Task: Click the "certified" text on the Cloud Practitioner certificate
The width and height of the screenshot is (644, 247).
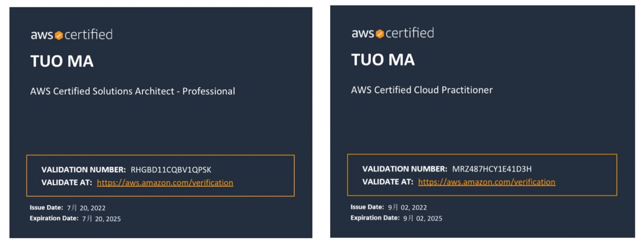Action: tap(410, 33)
